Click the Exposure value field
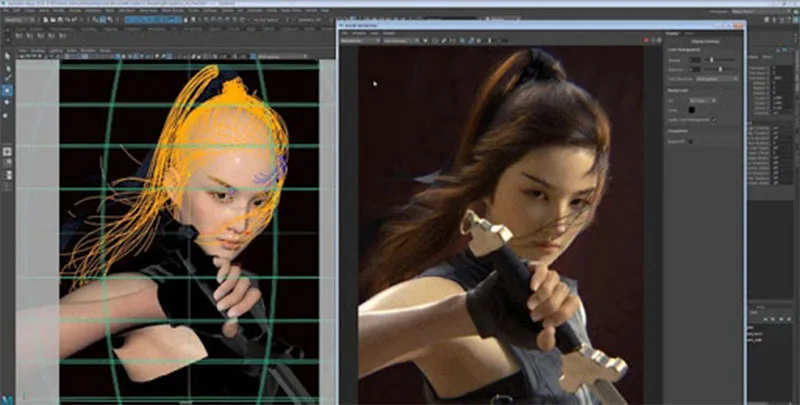 click(695, 69)
